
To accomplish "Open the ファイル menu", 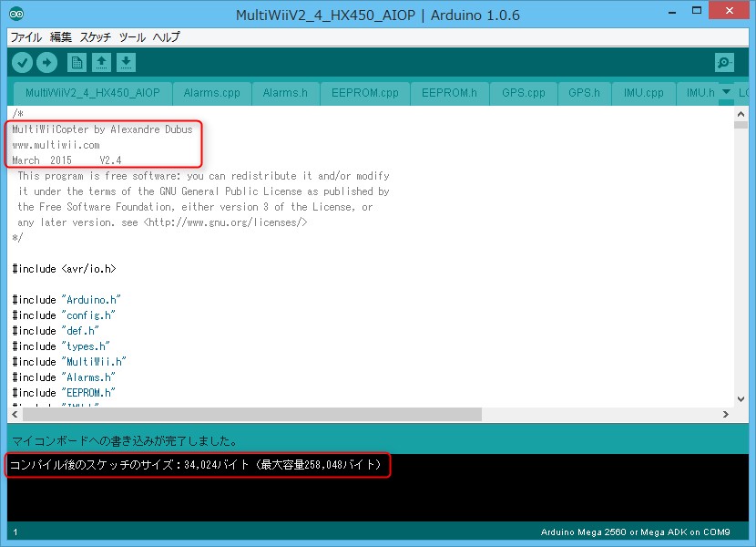I will (26, 37).
